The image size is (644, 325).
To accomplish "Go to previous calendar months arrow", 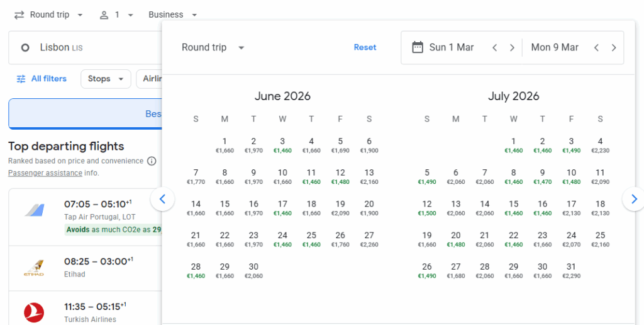I will tap(162, 199).
